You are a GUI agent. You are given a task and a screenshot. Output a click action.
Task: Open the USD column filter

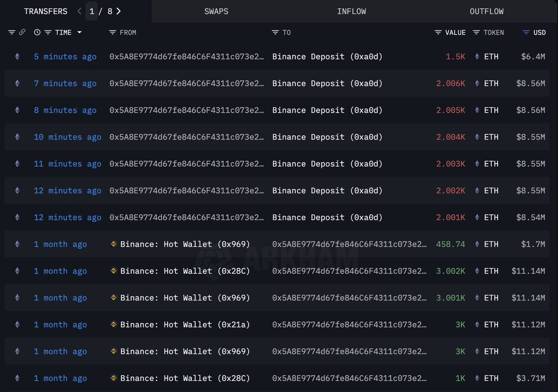coord(526,33)
